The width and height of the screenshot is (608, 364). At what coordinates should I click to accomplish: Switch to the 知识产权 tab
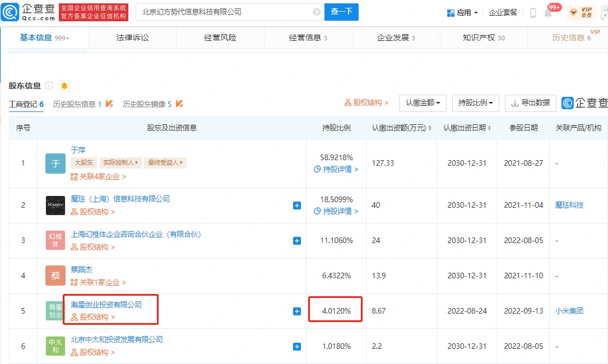tap(484, 38)
